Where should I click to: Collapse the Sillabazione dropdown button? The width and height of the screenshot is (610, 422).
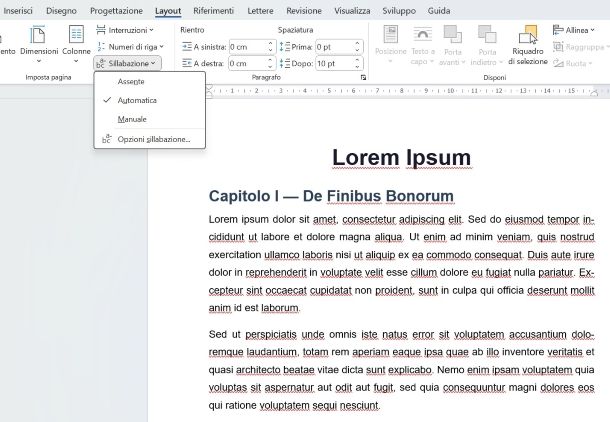[x=127, y=63]
